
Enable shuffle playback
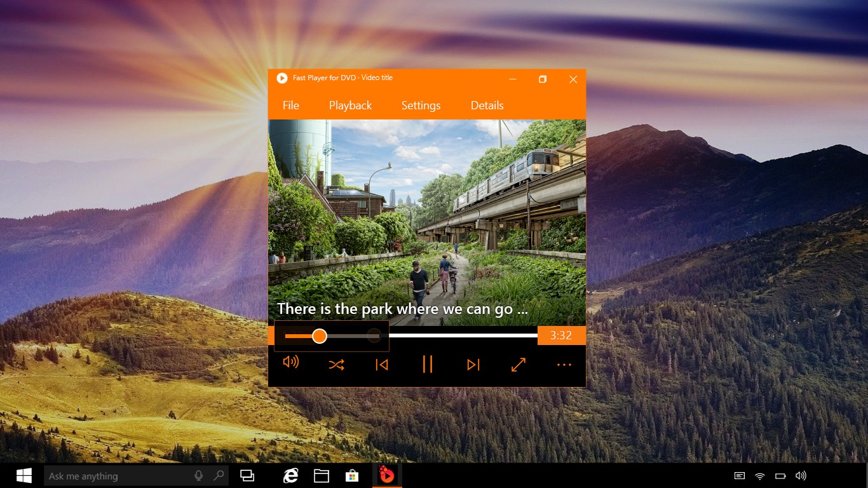(x=337, y=364)
